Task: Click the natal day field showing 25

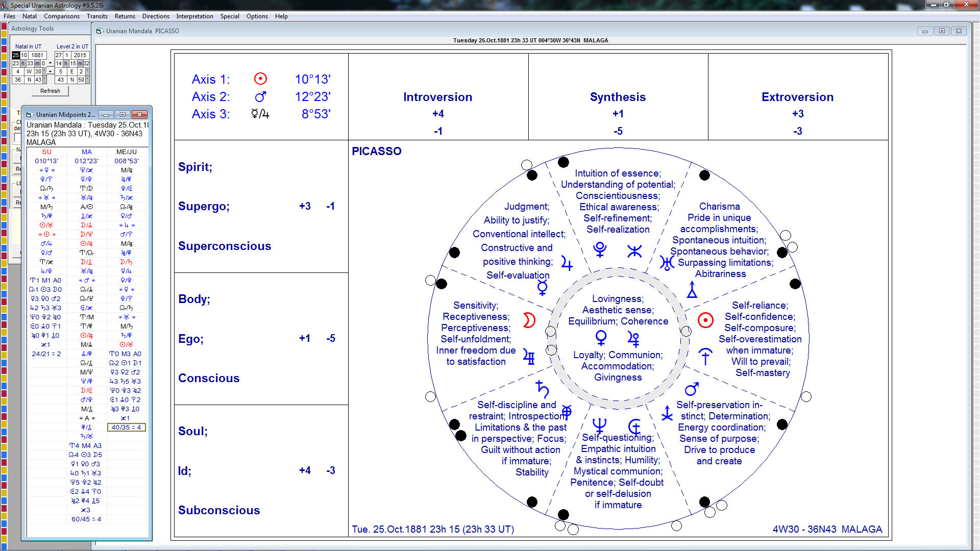Action: pos(16,55)
